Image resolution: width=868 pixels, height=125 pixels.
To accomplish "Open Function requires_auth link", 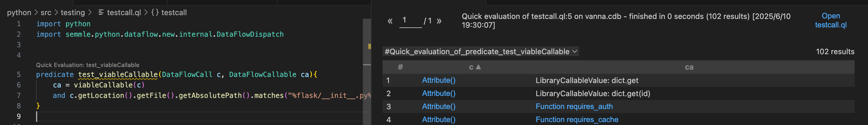I will pyautogui.click(x=574, y=106).
